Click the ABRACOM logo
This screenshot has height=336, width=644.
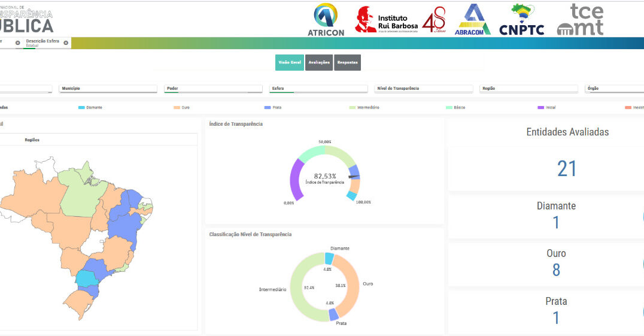pyautogui.click(x=472, y=20)
